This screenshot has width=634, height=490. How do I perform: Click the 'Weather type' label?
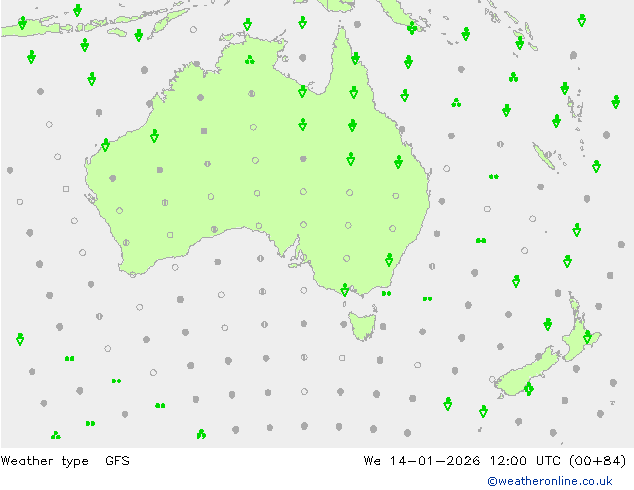coord(44,461)
